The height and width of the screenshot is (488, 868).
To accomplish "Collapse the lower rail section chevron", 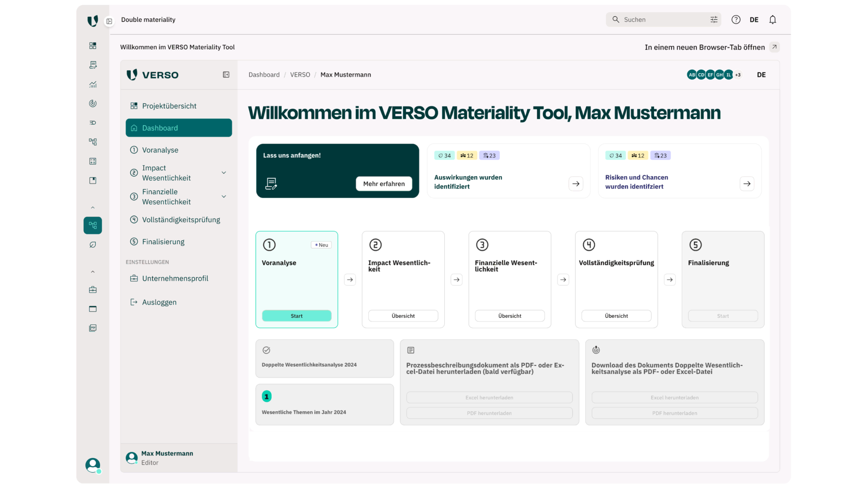I will click(93, 271).
